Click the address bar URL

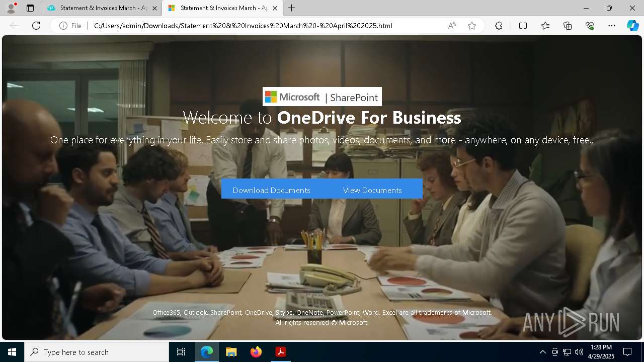tap(243, 26)
